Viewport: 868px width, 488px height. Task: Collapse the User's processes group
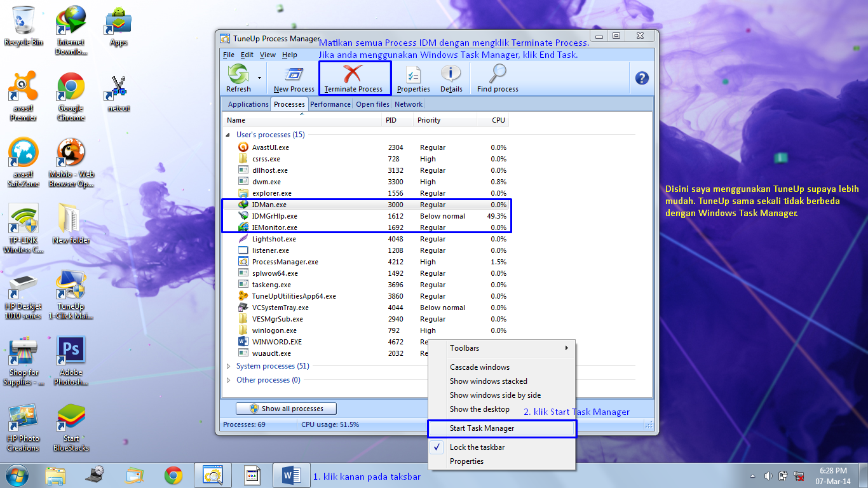pyautogui.click(x=227, y=135)
